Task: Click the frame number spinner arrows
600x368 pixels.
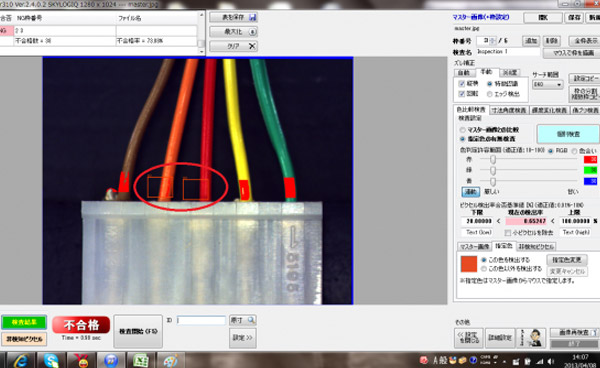Action: tap(492, 41)
